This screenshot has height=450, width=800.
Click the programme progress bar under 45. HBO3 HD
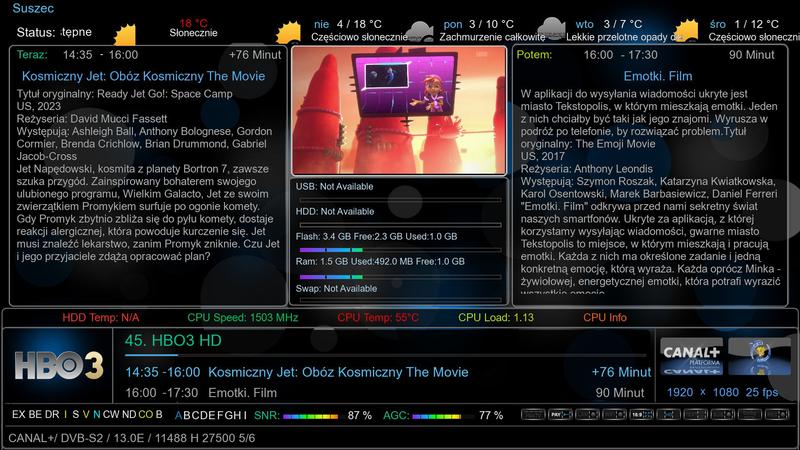[385, 355]
